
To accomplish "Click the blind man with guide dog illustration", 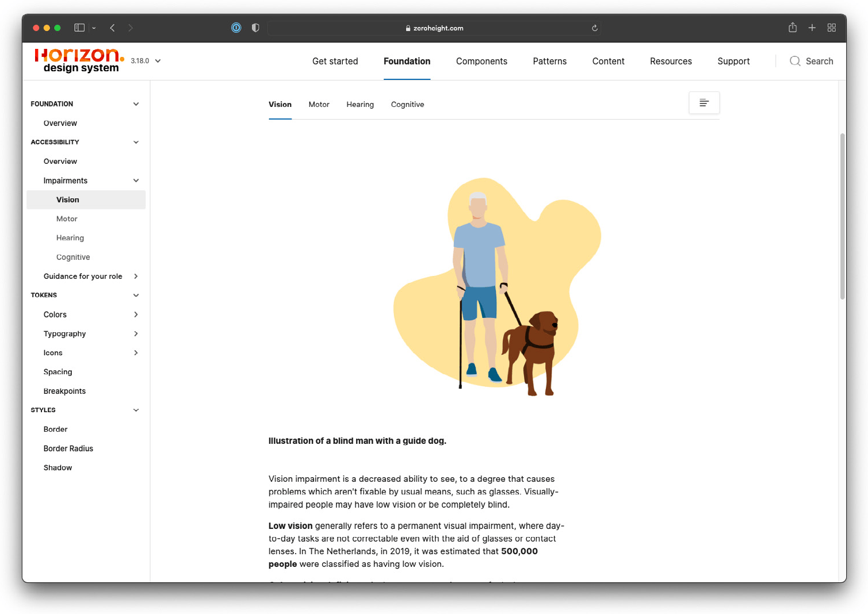I will (497, 286).
